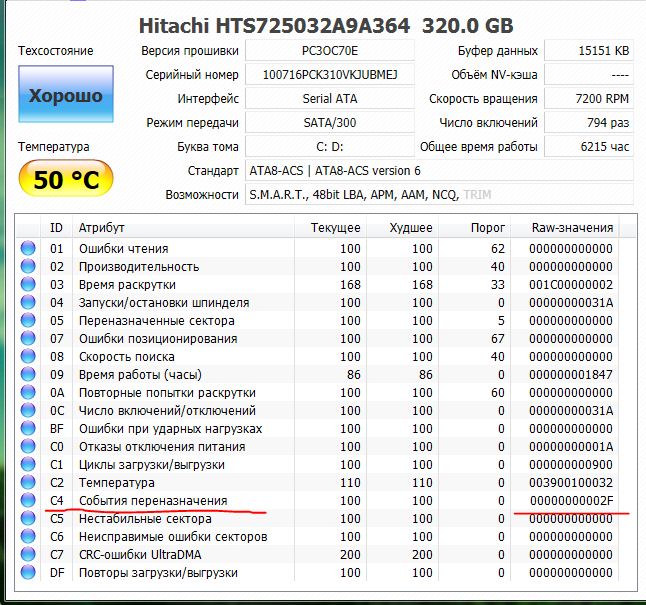This screenshot has height=605, width=646.
Task: Click the S.M.A.R.T. features field
Action: coord(440,194)
